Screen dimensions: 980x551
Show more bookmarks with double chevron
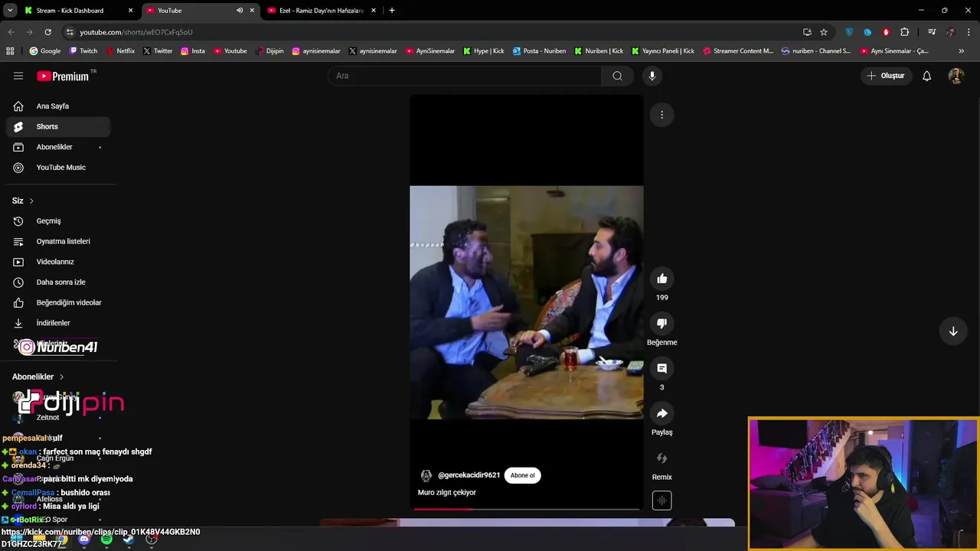tap(962, 51)
